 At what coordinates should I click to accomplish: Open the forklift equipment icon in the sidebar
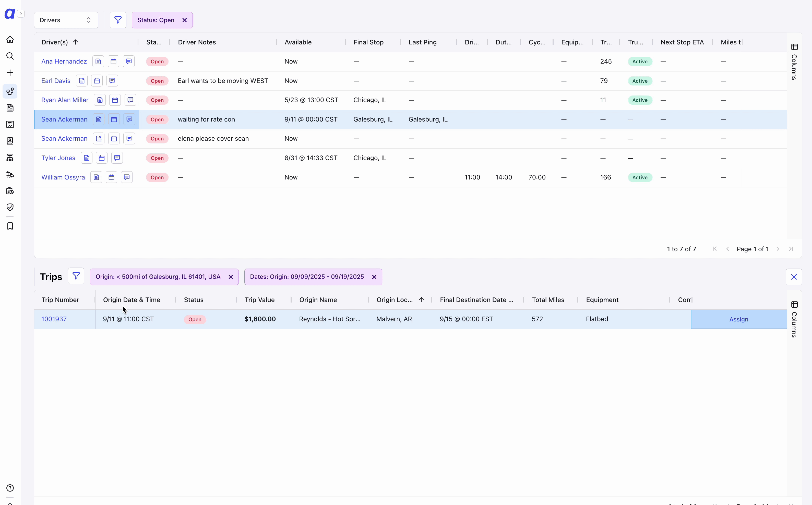[x=10, y=174]
